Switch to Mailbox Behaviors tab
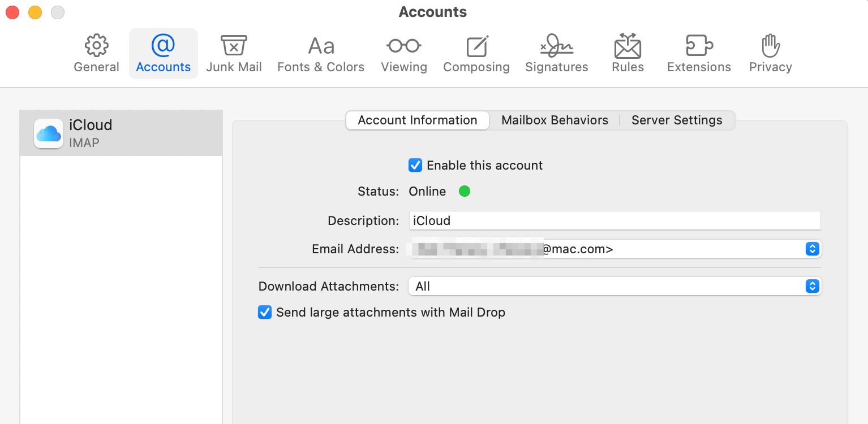The image size is (868, 424). point(555,120)
